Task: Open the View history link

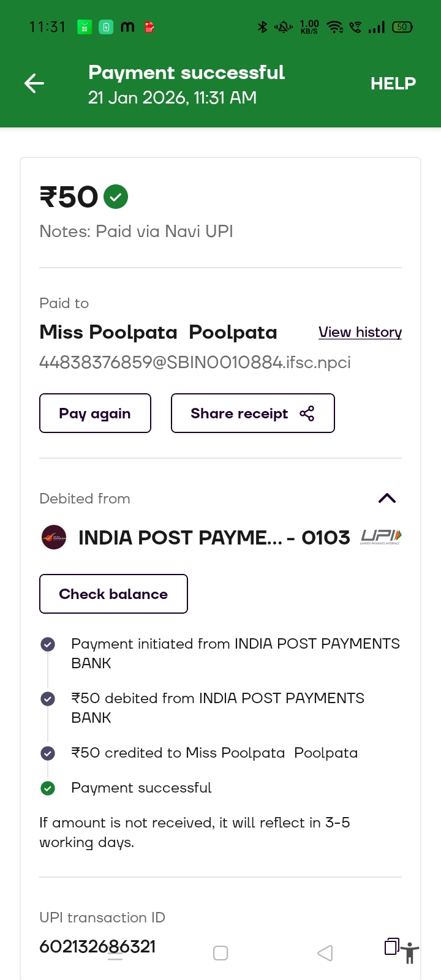Action: [360, 332]
